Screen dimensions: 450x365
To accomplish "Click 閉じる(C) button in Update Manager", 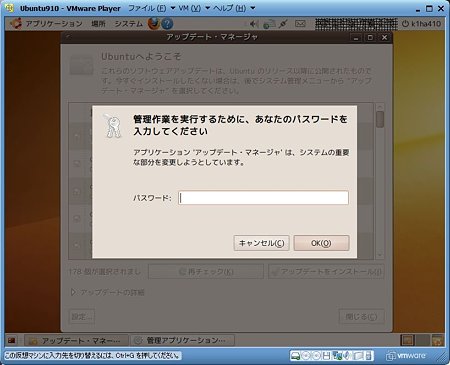I will point(361,316).
